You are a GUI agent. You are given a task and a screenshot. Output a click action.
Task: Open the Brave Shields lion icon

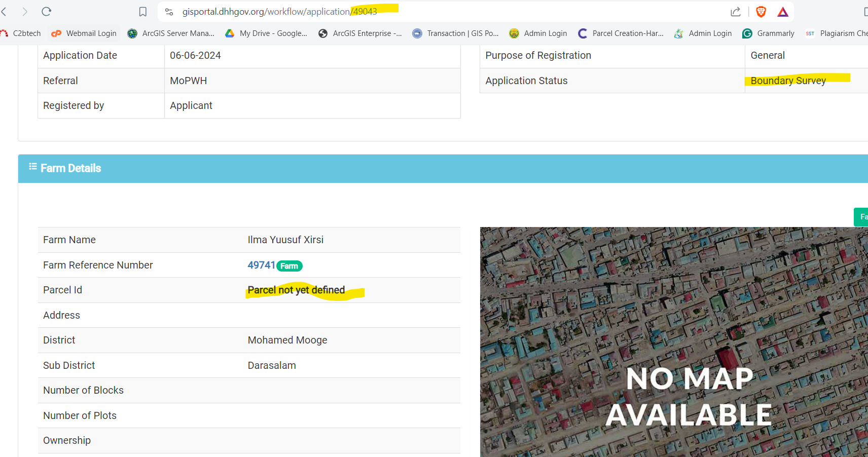761,12
